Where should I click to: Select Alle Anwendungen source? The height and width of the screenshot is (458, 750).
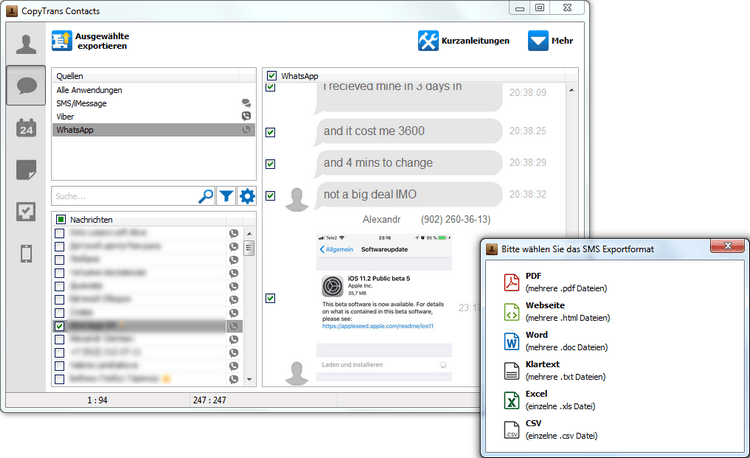click(89, 90)
